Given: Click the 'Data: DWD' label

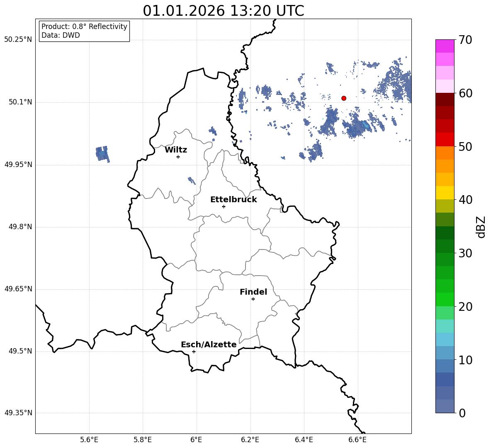Looking at the screenshot, I should (61, 35).
